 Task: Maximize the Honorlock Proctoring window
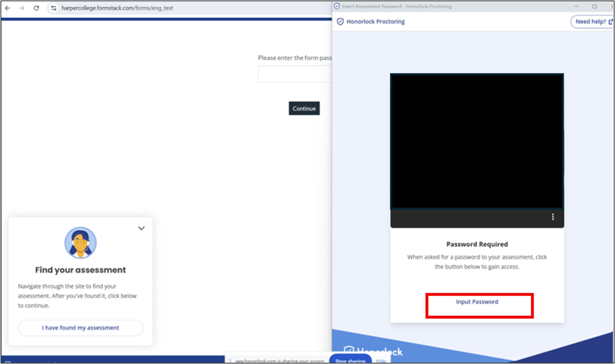tap(594, 6)
